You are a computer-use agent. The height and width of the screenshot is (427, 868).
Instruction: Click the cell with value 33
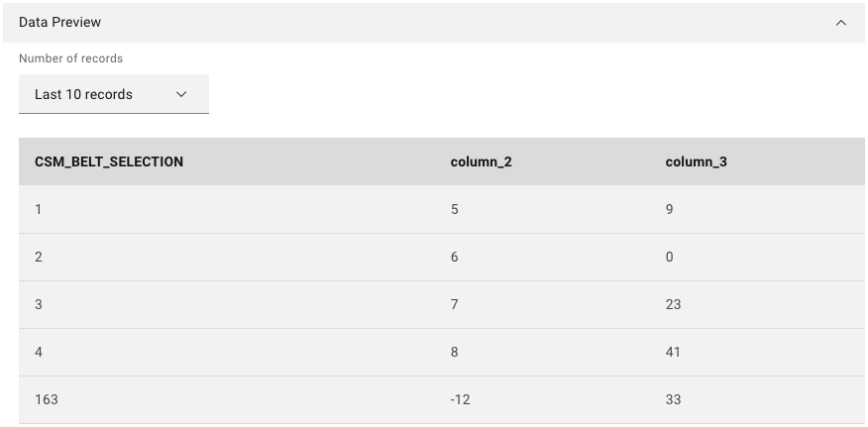673,399
